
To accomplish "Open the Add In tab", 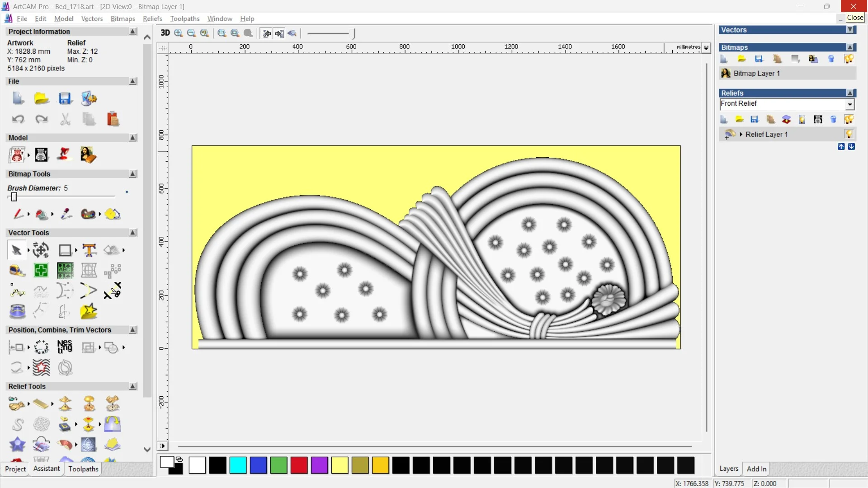I will pyautogui.click(x=756, y=469).
